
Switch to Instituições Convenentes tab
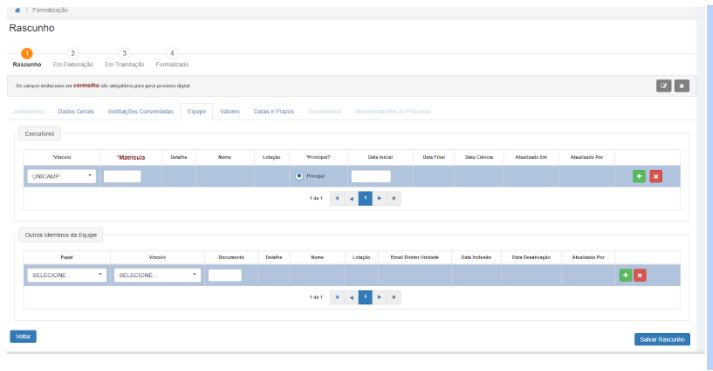pyautogui.click(x=141, y=111)
